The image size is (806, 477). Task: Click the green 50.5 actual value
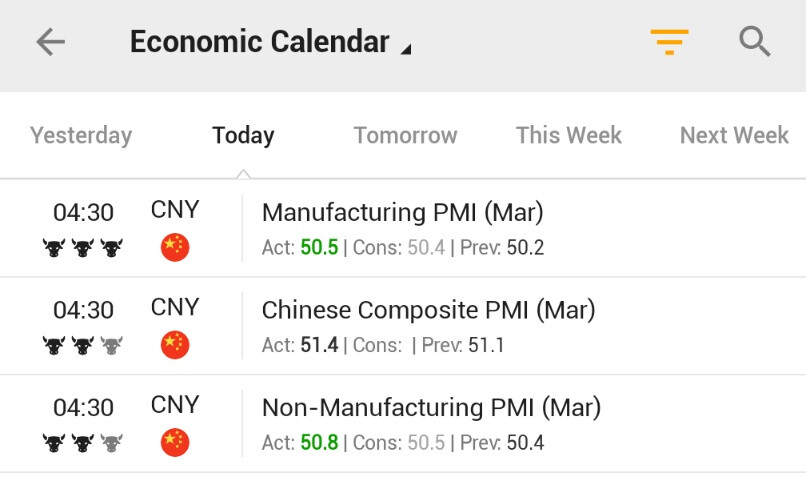point(319,247)
